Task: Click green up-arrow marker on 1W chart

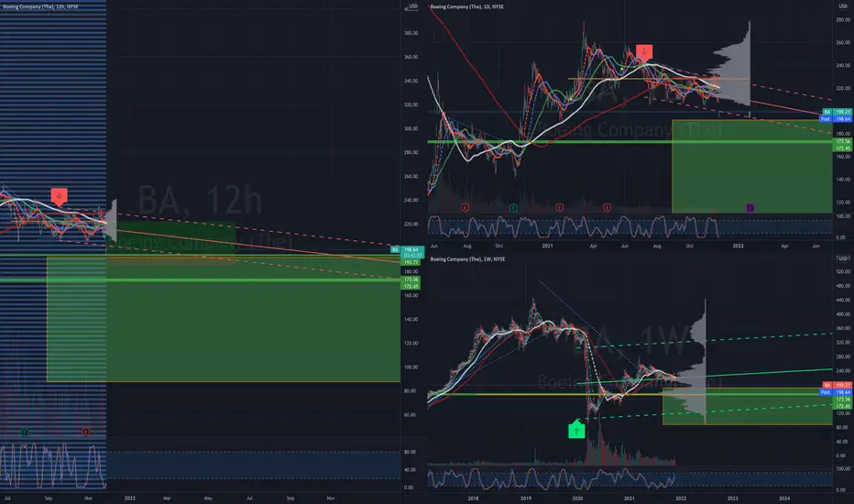Action: pyautogui.click(x=576, y=430)
